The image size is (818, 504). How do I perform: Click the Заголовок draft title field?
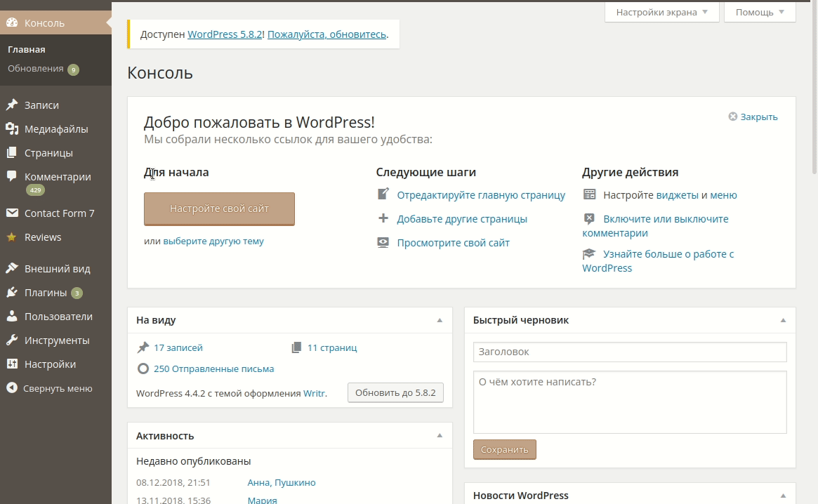(629, 352)
